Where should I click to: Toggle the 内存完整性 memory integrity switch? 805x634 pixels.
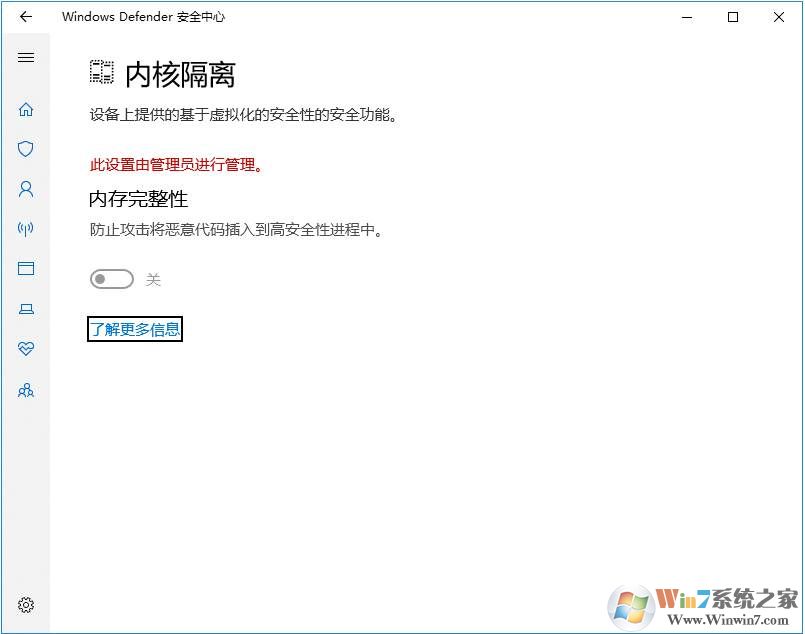[111, 279]
